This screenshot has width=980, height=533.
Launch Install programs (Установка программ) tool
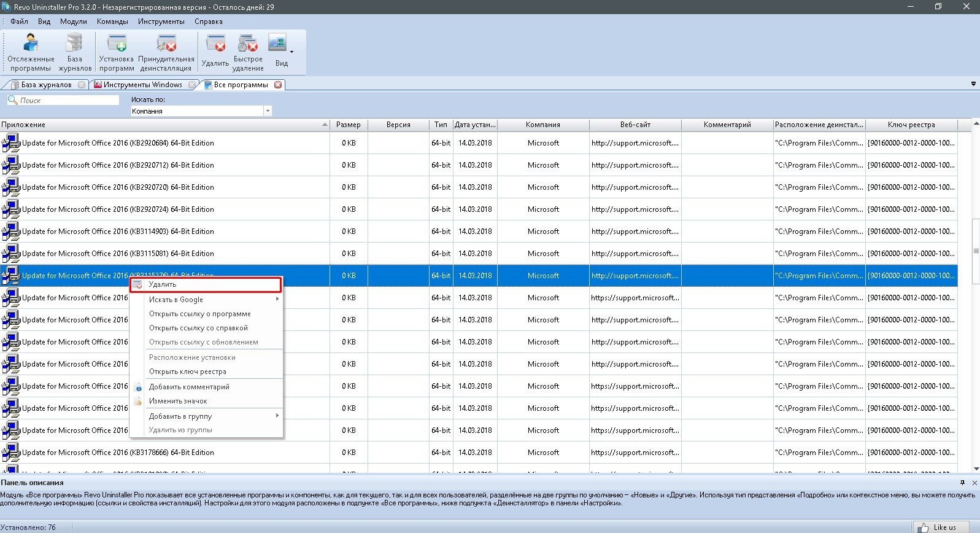117,53
